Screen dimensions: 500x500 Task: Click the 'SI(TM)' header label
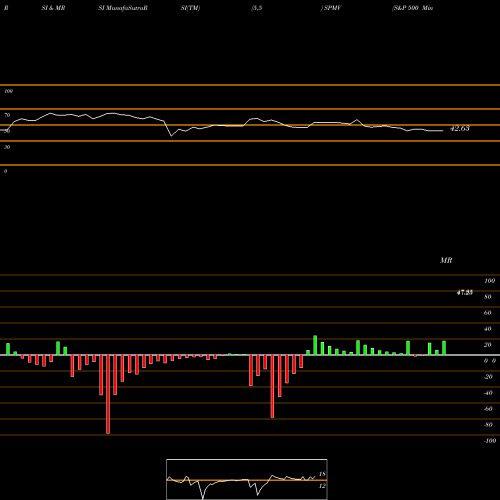pos(190,8)
